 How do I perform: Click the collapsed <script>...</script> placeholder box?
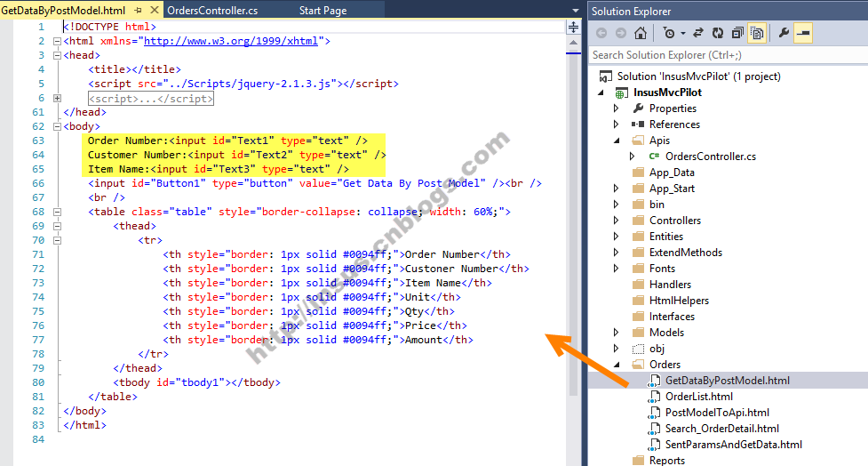point(150,99)
